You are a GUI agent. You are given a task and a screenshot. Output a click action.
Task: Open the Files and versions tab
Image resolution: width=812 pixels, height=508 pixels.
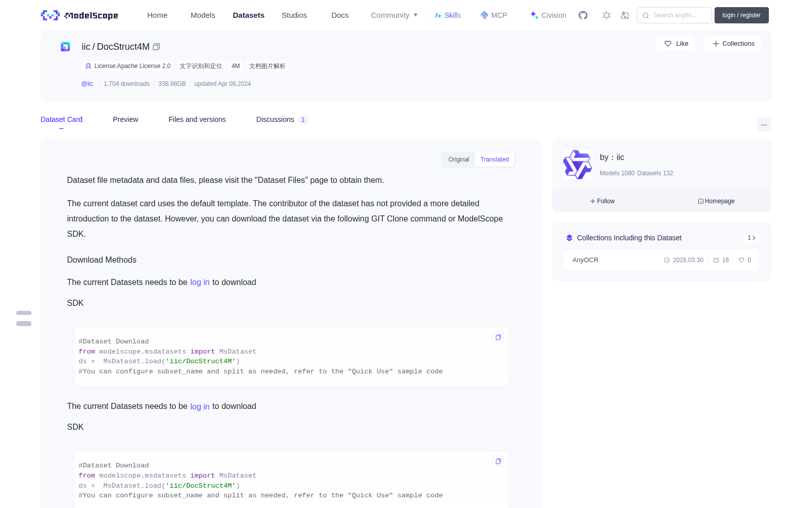tap(197, 119)
